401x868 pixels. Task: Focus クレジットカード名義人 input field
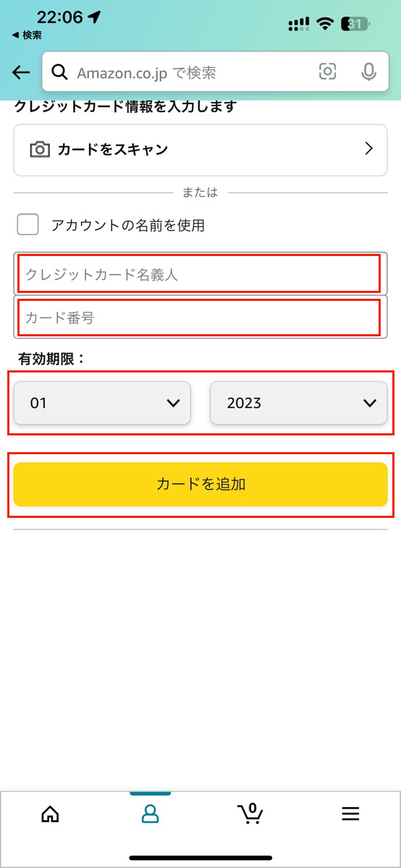pos(200,274)
